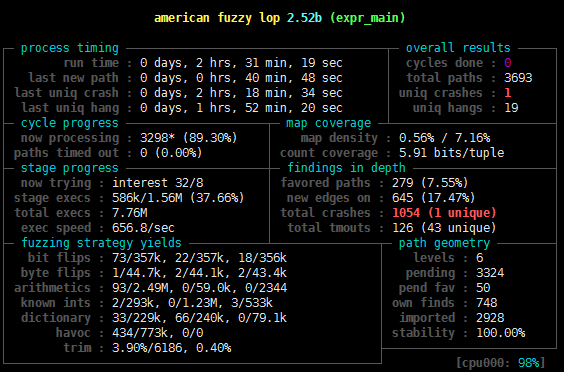This screenshot has width=564, height=372.
Task: Click the 'stability' label
Action: (423, 333)
